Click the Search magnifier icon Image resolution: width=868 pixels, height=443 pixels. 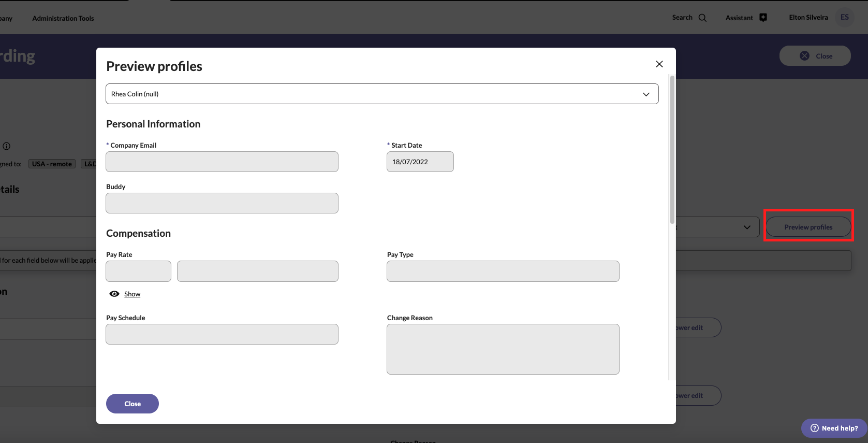702,18
